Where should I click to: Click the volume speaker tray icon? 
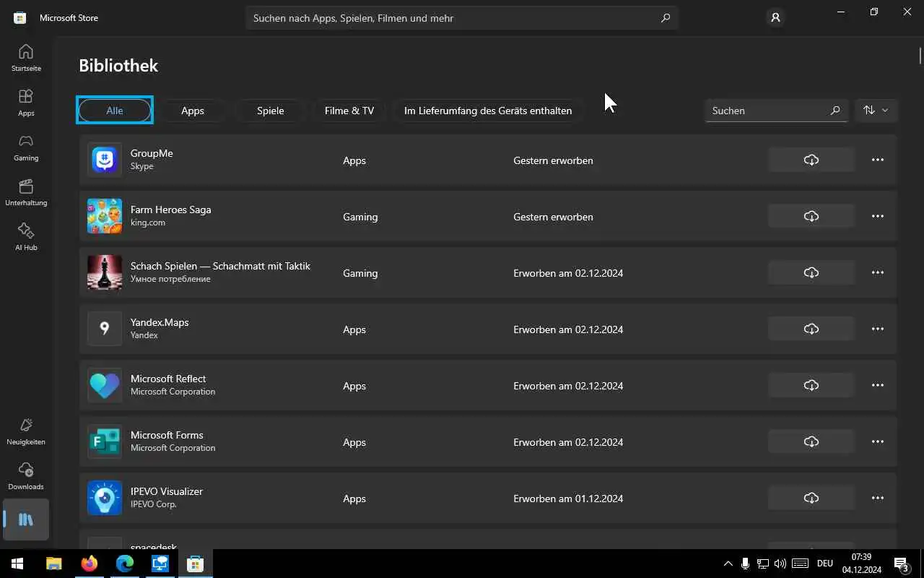(780, 564)
